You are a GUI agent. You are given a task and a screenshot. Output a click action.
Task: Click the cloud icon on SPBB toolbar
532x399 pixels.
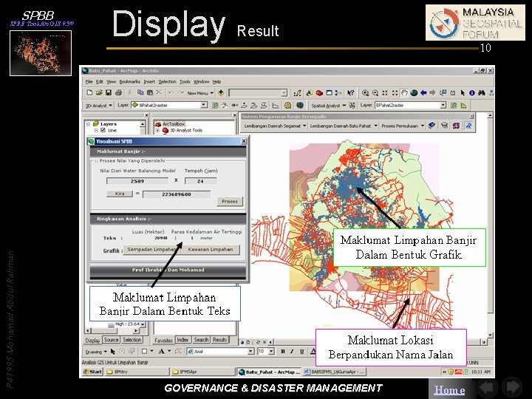(x=445, y=126)
